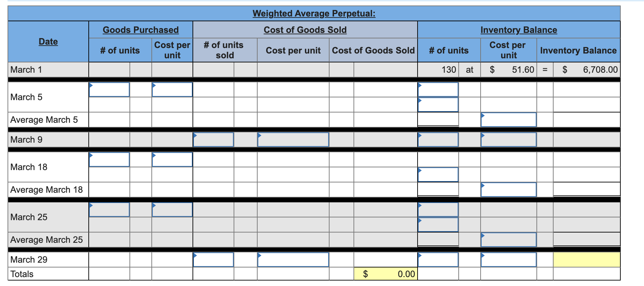Click March 29 units sold field
This screenshot has width=644, height=286.
coord(213,260)
